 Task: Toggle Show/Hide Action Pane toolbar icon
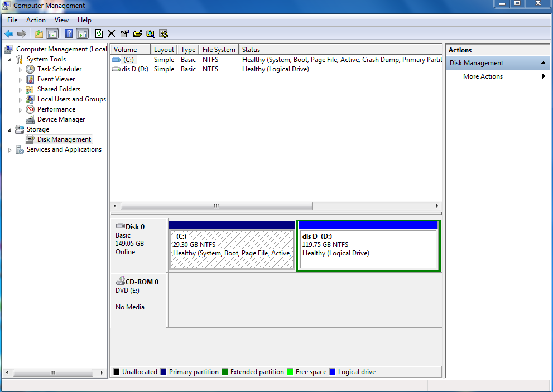click(82, 34)
